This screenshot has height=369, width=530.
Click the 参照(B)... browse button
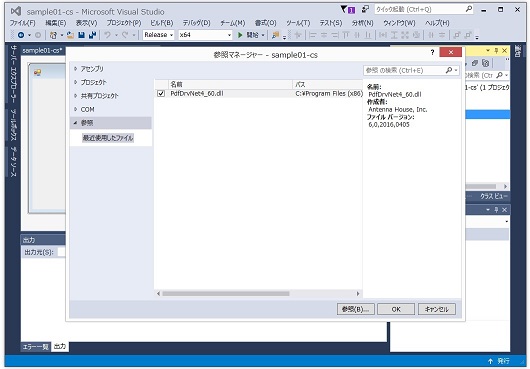point(356,309)
